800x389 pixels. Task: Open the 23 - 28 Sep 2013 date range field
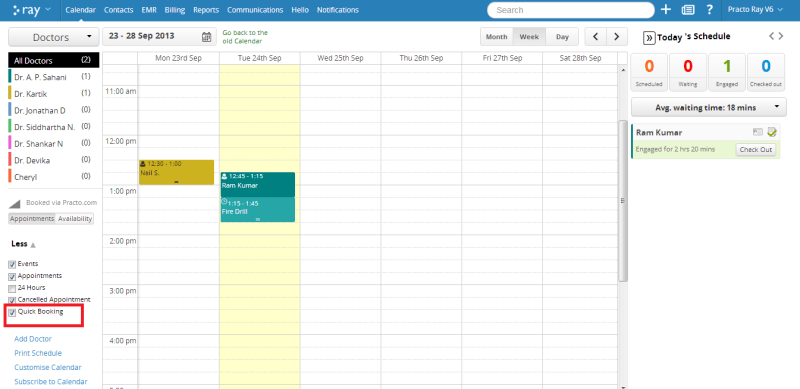click(159, 36)
